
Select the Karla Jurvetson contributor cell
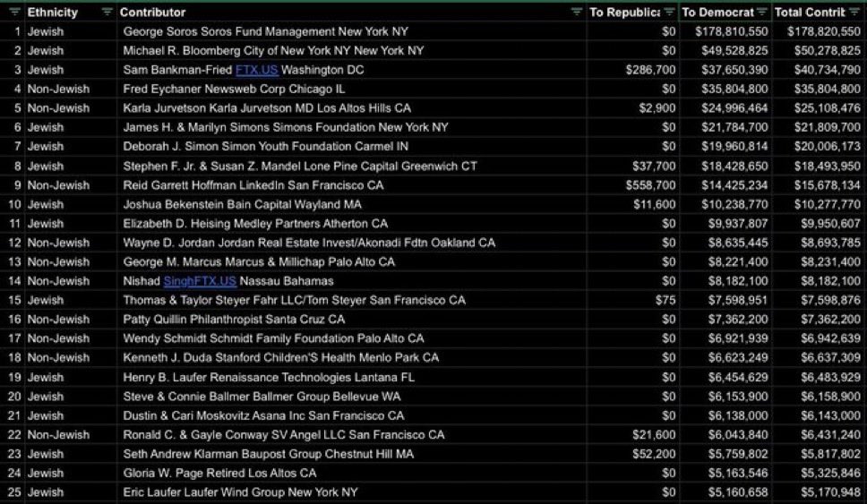(x=351, y=108)
